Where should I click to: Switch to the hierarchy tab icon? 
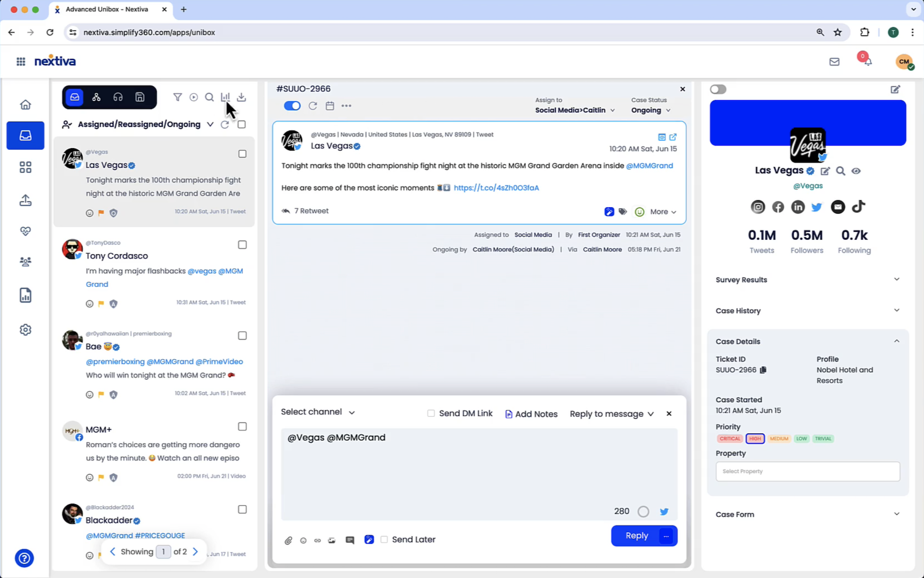pos(96,97)
